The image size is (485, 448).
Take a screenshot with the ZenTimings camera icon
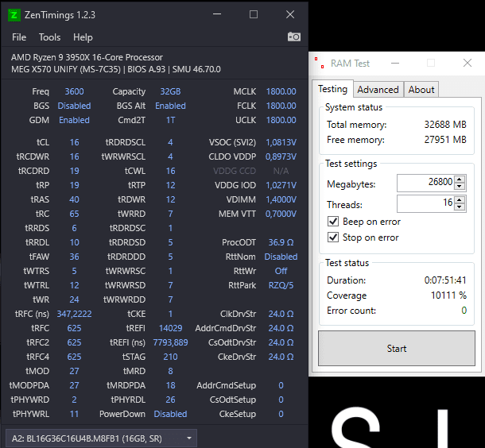point(294,37)
